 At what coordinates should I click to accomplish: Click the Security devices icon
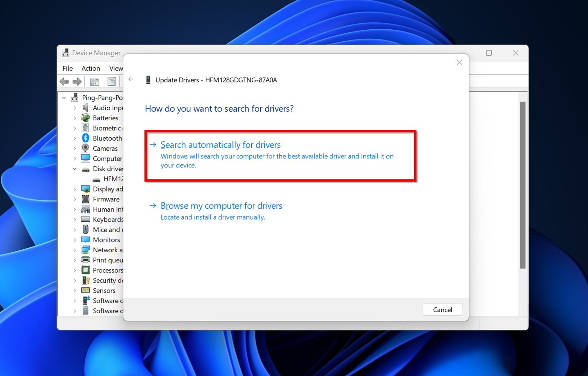tap(86, 280)
